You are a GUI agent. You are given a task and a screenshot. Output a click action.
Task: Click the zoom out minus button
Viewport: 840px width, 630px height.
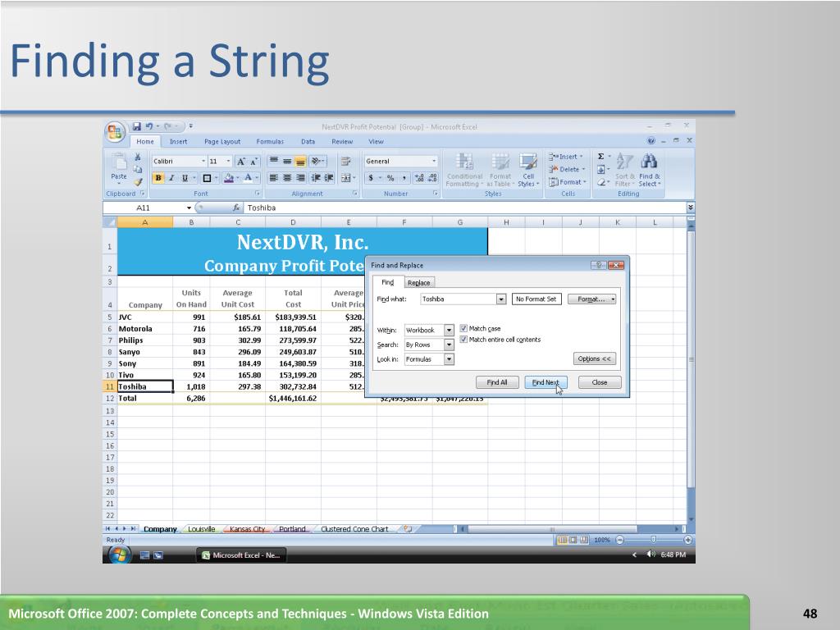(x=620, y=540)
